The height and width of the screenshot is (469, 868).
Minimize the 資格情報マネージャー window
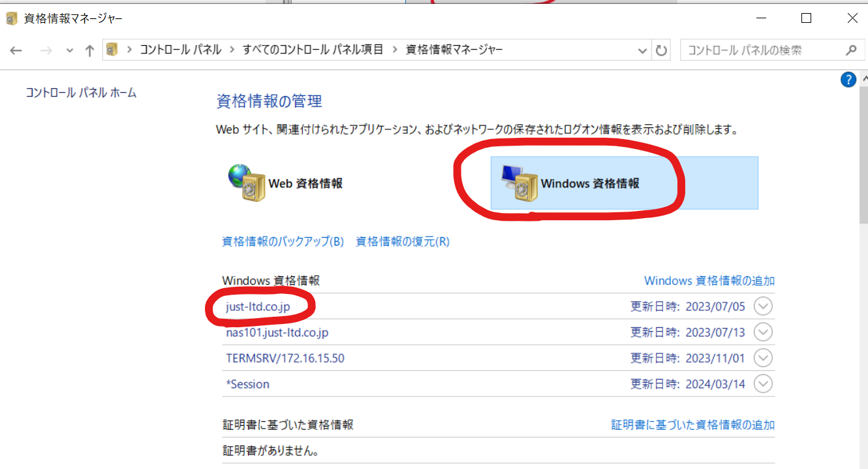point(760,18)
